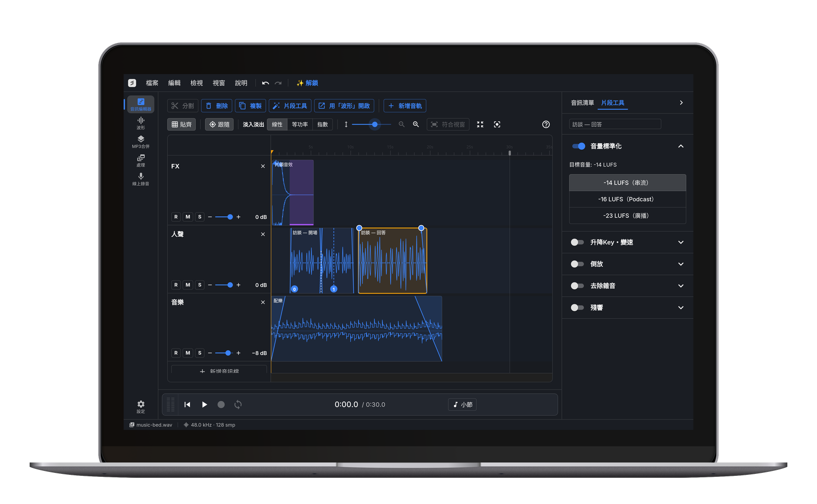Skip to start of playback

(x=187, y=405)
